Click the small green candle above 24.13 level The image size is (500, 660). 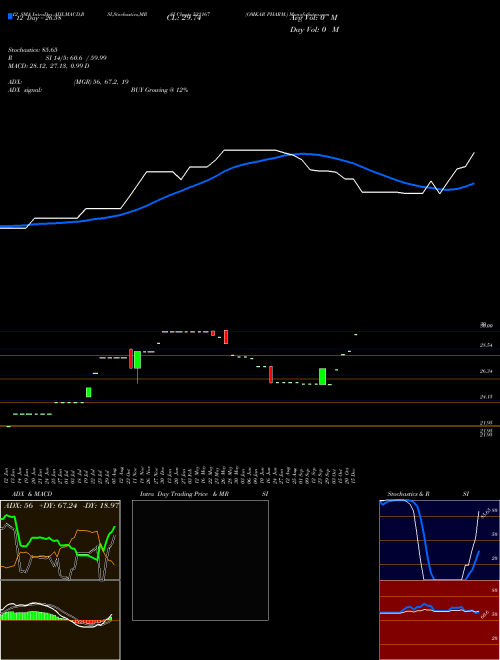pyautogui.click(x=88, y=392)
